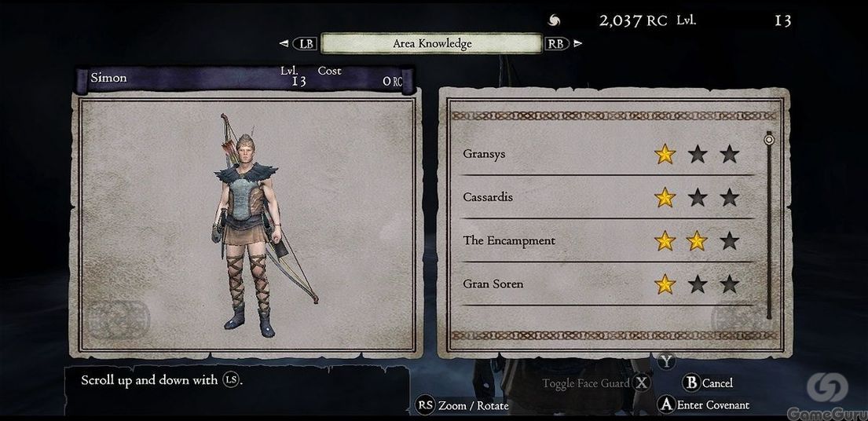Click the RB shoulder button icon

[x=557, y=44]
